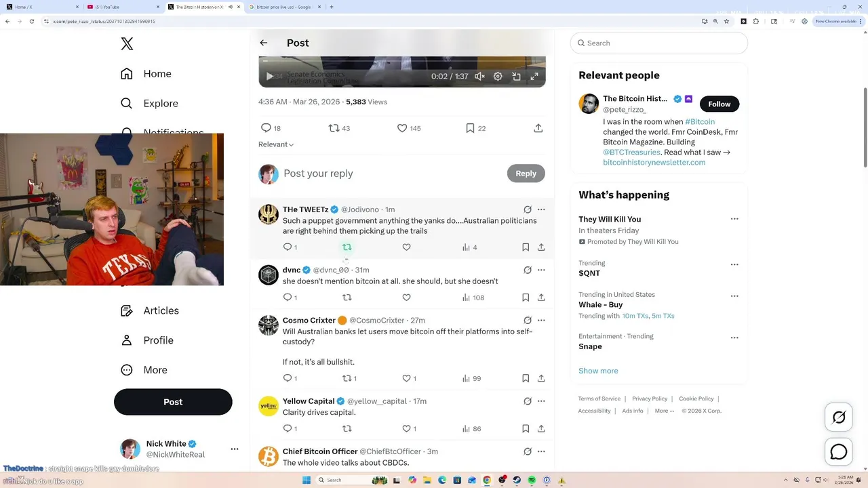Image resolution: width=868 pixels, height=488 pixels.
Task: Open bitcoinhistorynewsletter.com link
Action: 654,163
